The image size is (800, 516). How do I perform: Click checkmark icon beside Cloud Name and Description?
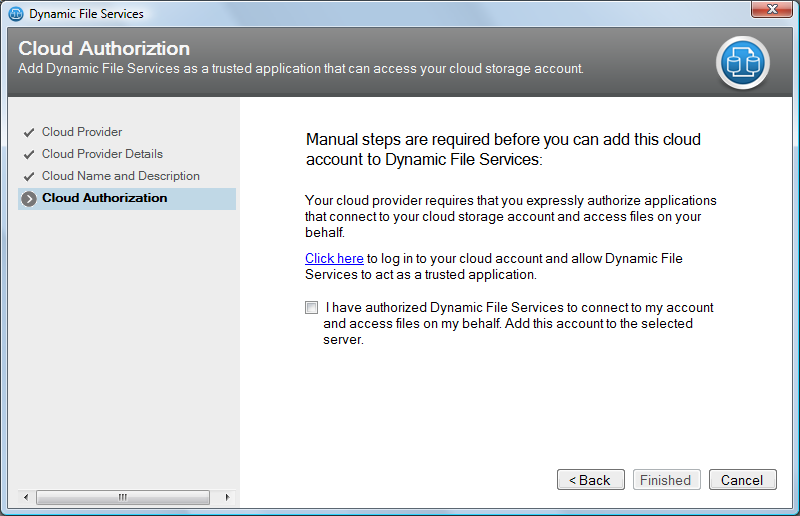30,176
